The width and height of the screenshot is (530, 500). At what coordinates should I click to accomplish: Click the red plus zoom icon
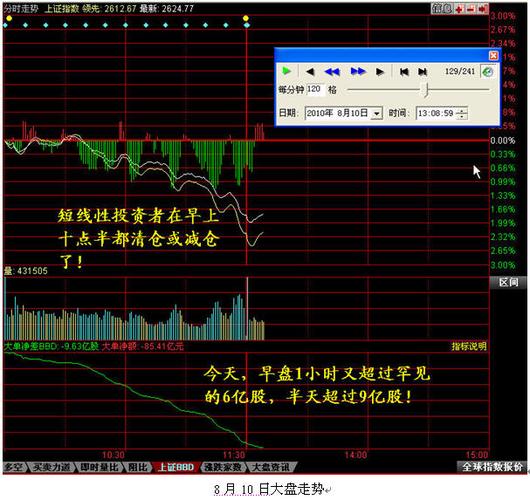(x=459, y=9)
